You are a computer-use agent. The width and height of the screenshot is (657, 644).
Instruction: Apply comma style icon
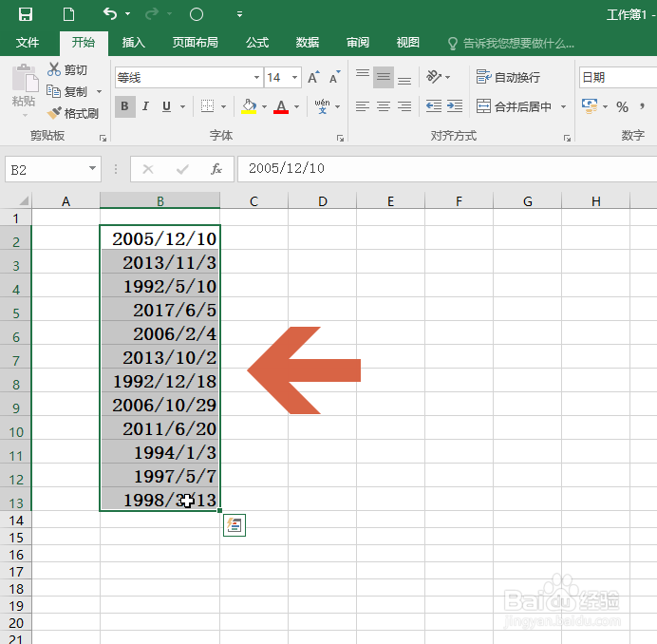[643, 106]
